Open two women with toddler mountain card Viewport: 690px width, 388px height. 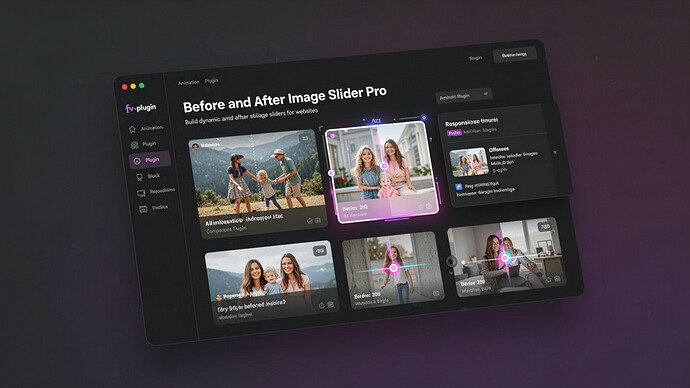coord(272,282)
